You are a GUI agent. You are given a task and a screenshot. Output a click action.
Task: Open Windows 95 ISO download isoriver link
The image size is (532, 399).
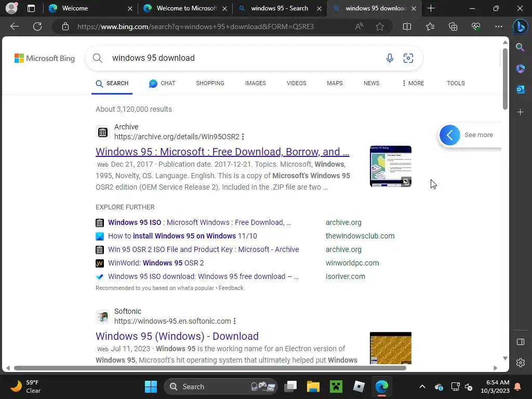203,276
